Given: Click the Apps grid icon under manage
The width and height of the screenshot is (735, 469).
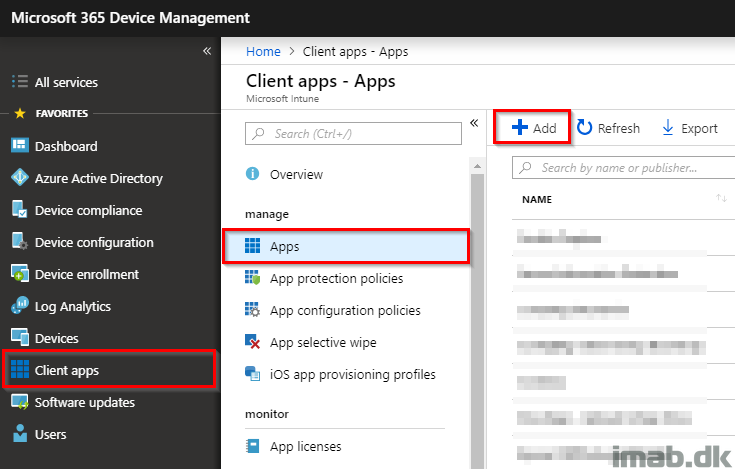Looking at the screenshot, I should 252,245.
